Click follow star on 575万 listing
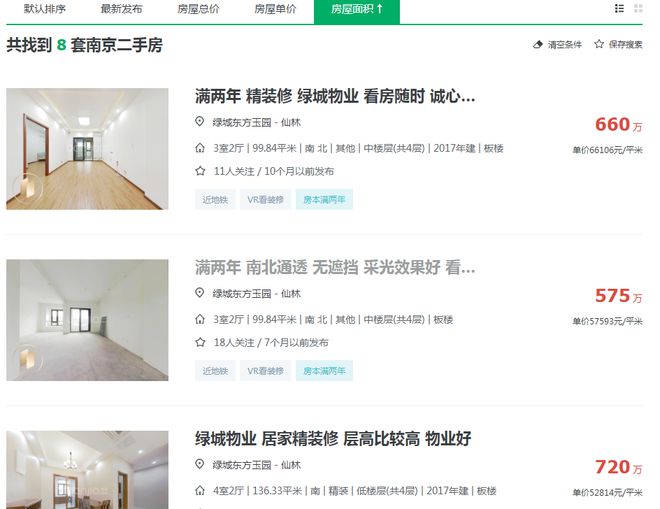660x509 pixels. click(x=200, y=342)
